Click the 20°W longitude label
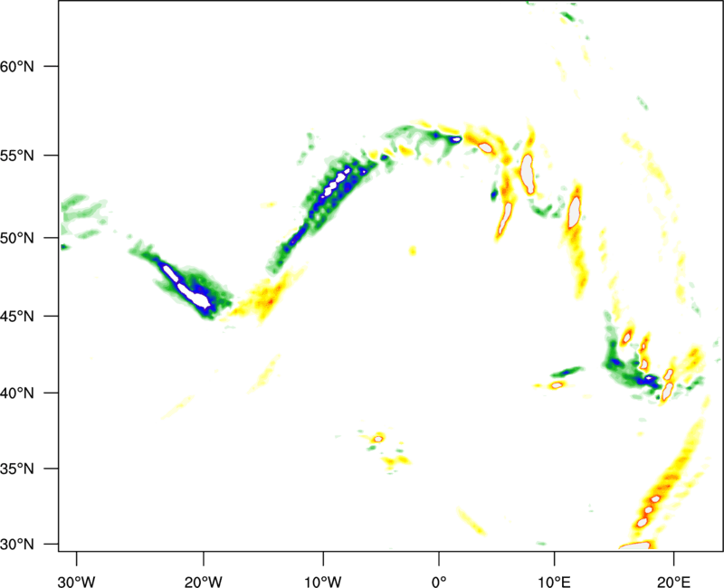 (204, 582)
